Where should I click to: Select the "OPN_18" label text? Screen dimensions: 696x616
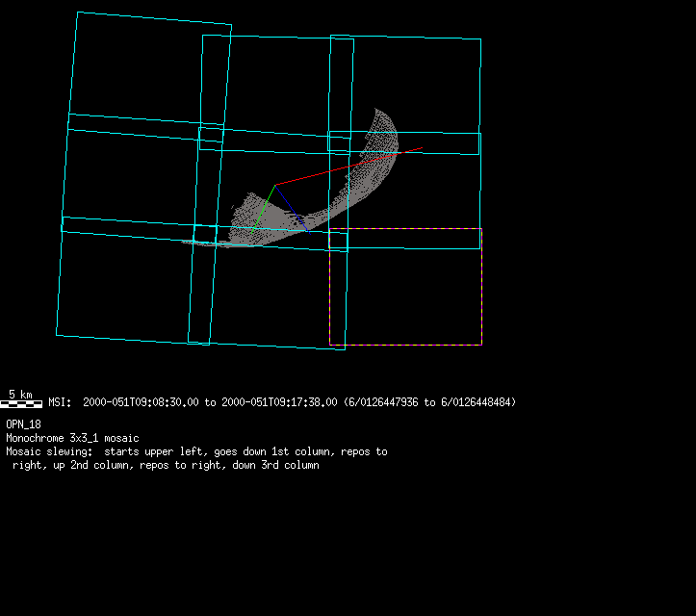click(23, 424)
